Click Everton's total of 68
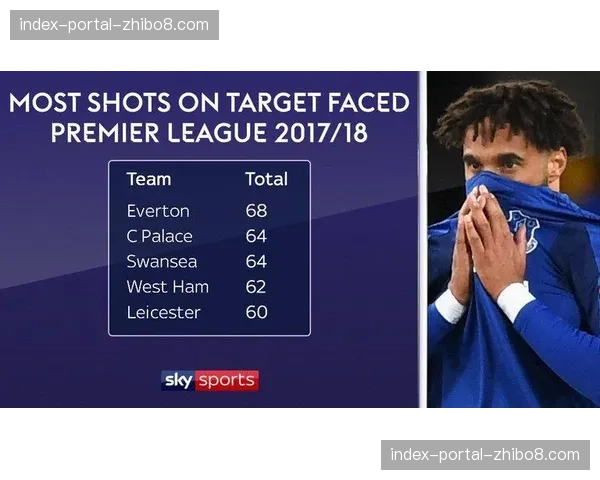The image size is (600, 480). [257, 211]
